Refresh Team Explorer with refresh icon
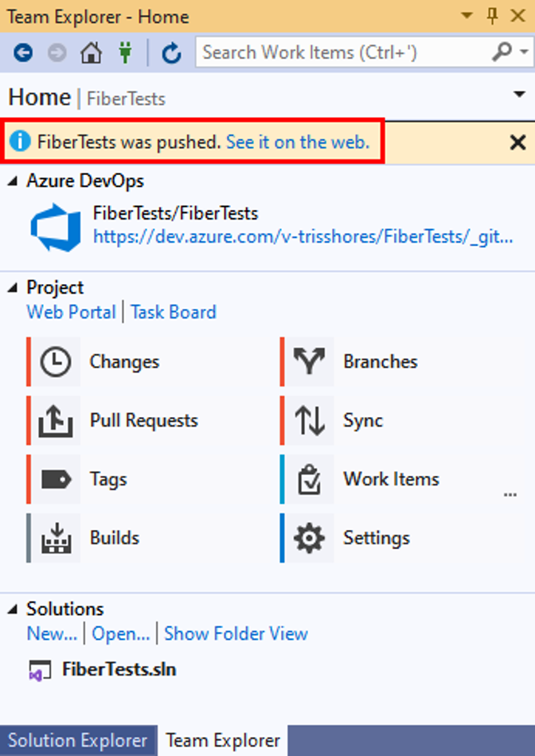 pyautogui.click(x=171, y=53)
